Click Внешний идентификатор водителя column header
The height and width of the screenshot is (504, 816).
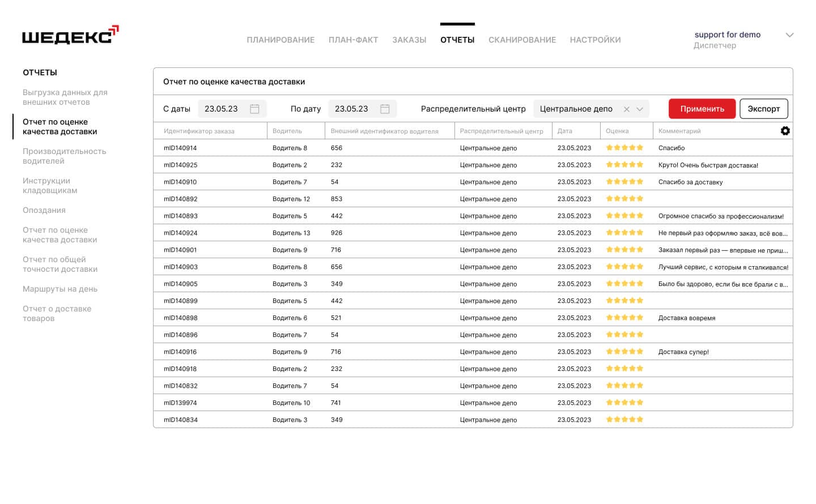pyautogui.click(x=385, y=131)
